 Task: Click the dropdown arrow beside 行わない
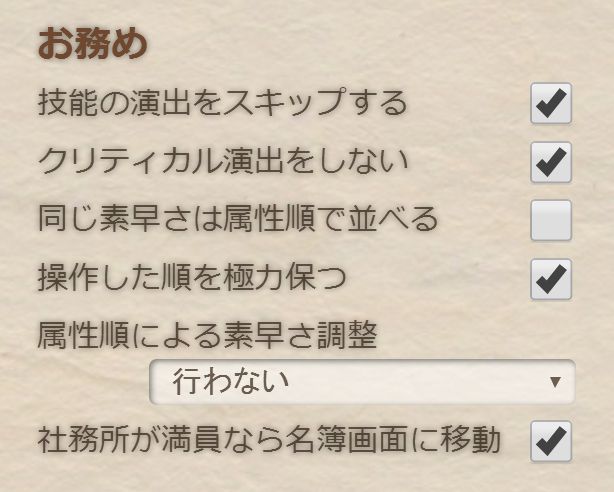pyautogui.click(x=555, y=382)
